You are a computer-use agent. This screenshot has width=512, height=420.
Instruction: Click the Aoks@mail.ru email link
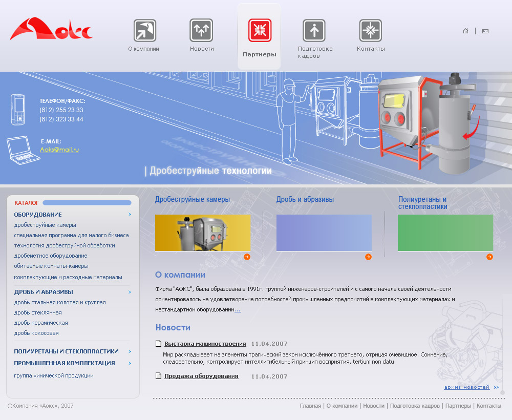[59, 150]
